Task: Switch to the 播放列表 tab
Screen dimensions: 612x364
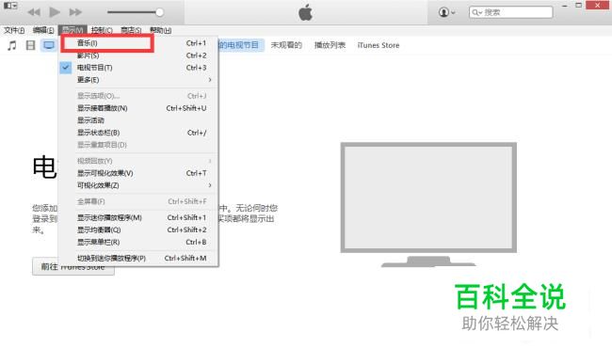Action: click(x=330, y=45)
